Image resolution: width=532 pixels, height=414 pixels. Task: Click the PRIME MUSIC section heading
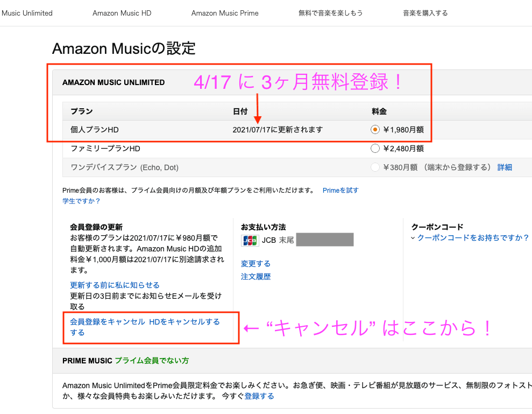point(87,361)
